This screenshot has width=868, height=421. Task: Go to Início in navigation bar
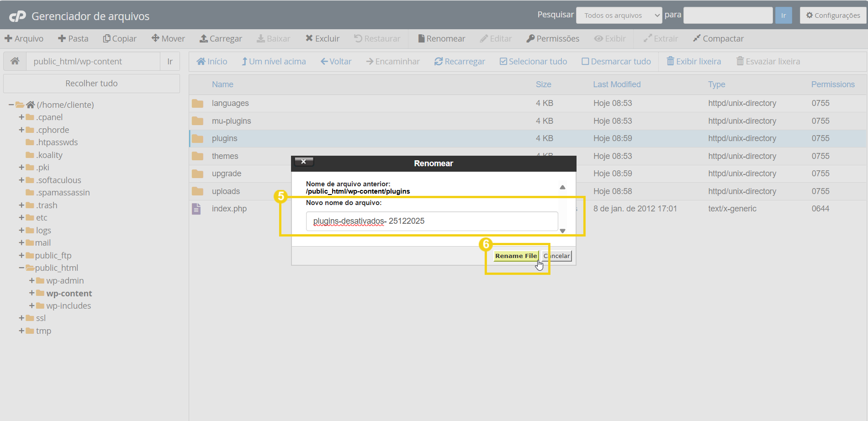click(212, 62)
